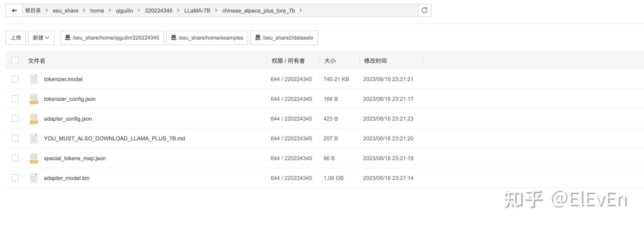644x225 pixels.
Task: Check the select-all checkbox in header
Action: [x=15, y=60]
